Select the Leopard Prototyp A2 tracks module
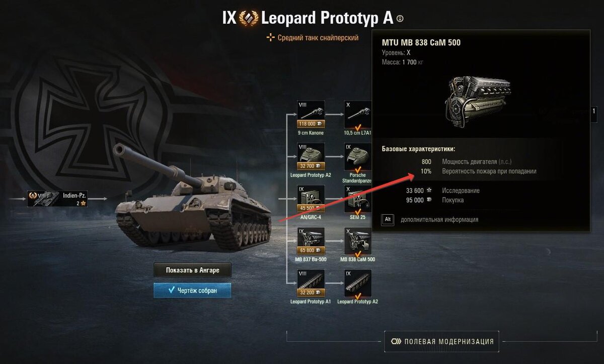Screen dimensions: 604x364 pyautogui.click(x=357, y=283)
